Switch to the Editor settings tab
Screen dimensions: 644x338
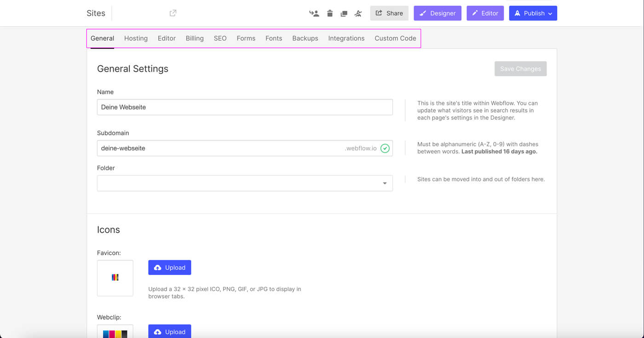(x=167, y=38)
